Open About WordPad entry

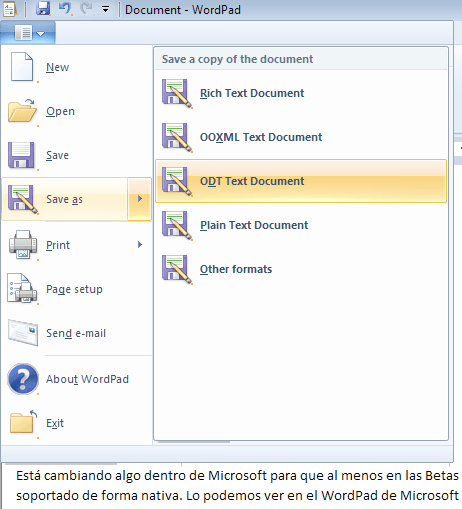click(77, 379)
